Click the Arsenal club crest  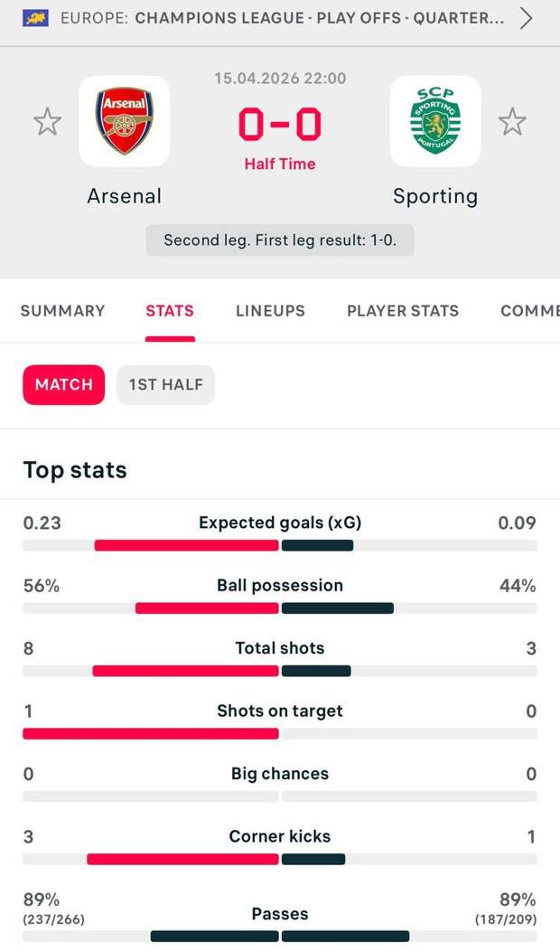click(125, 121)
